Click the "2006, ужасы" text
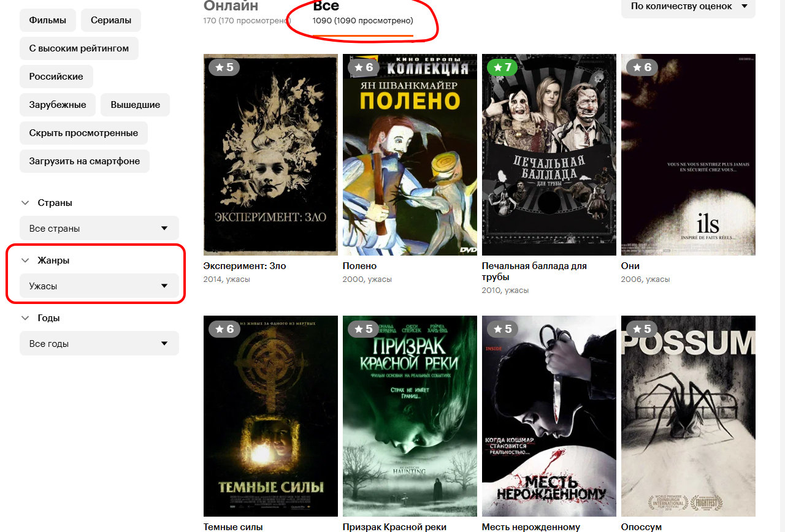Image resolution: width=785 pixels, height=532 pixels. pyautogui.click(x=646, y=279)
